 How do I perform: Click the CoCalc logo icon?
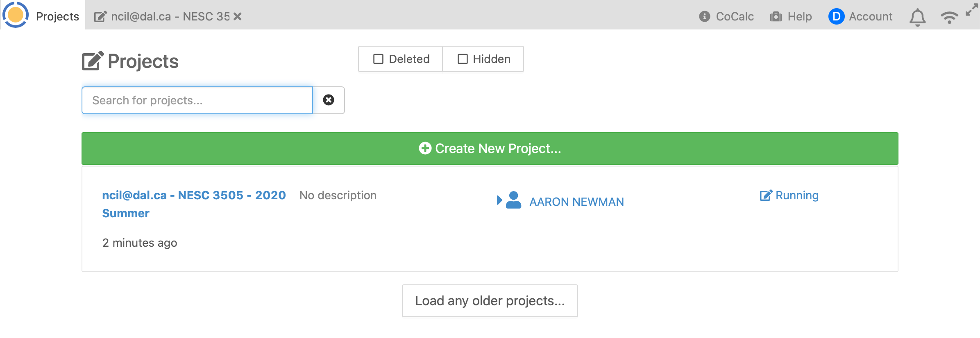coord(16,15)
